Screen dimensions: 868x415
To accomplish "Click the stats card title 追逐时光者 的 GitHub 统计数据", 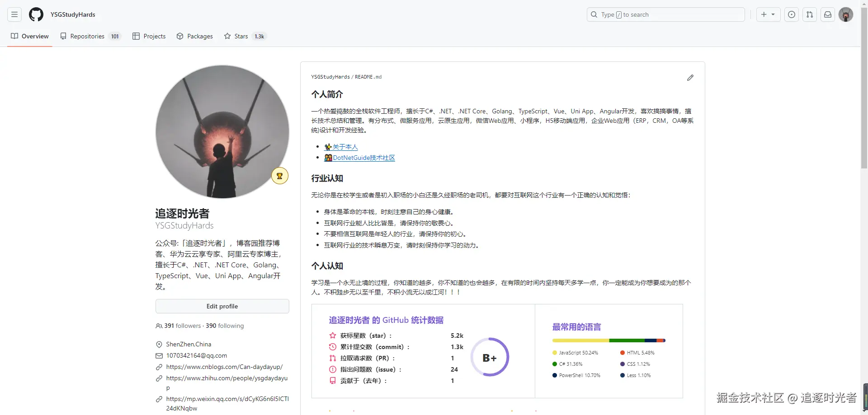I will pyautogui.click(x=386, y=320).
